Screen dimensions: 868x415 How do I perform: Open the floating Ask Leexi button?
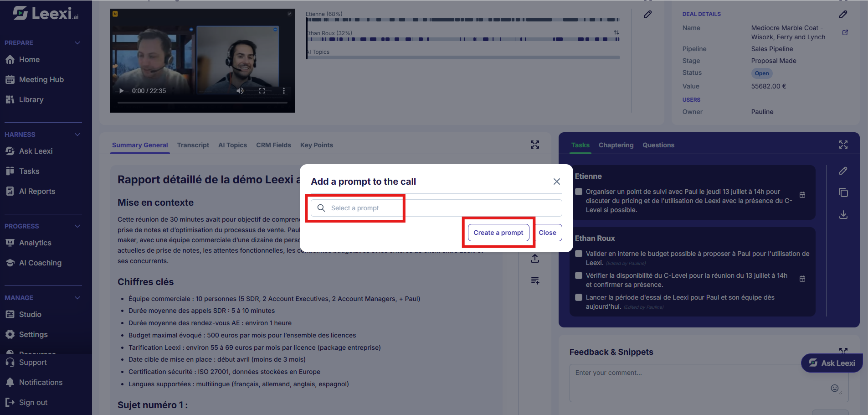pos(832,363)
